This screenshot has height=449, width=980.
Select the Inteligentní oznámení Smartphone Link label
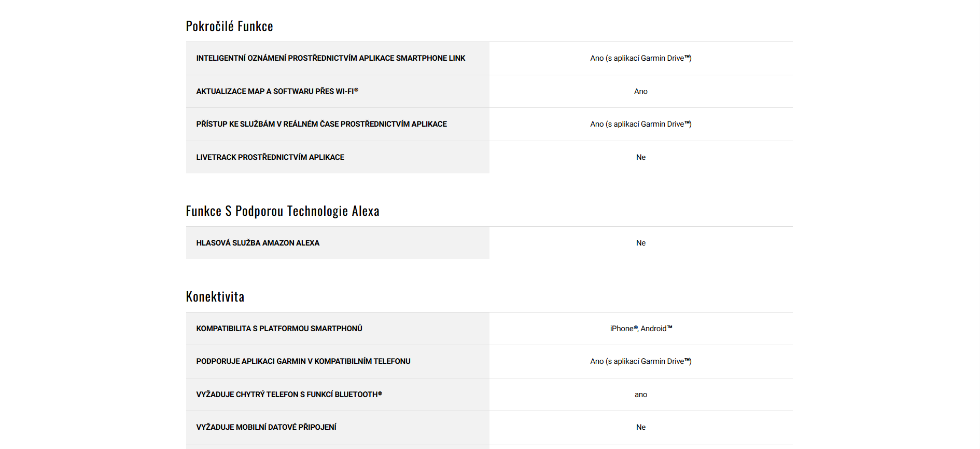[330, 58]
